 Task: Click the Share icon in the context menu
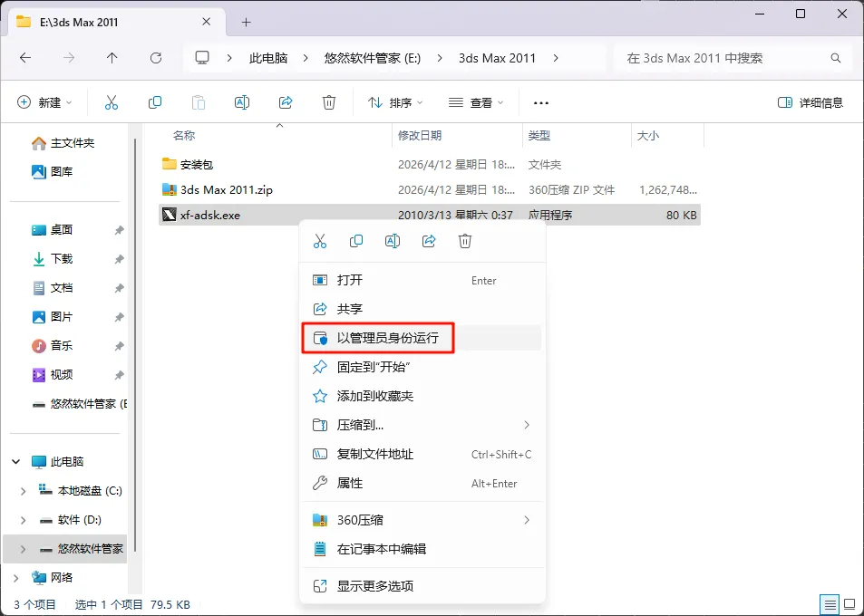429,241
